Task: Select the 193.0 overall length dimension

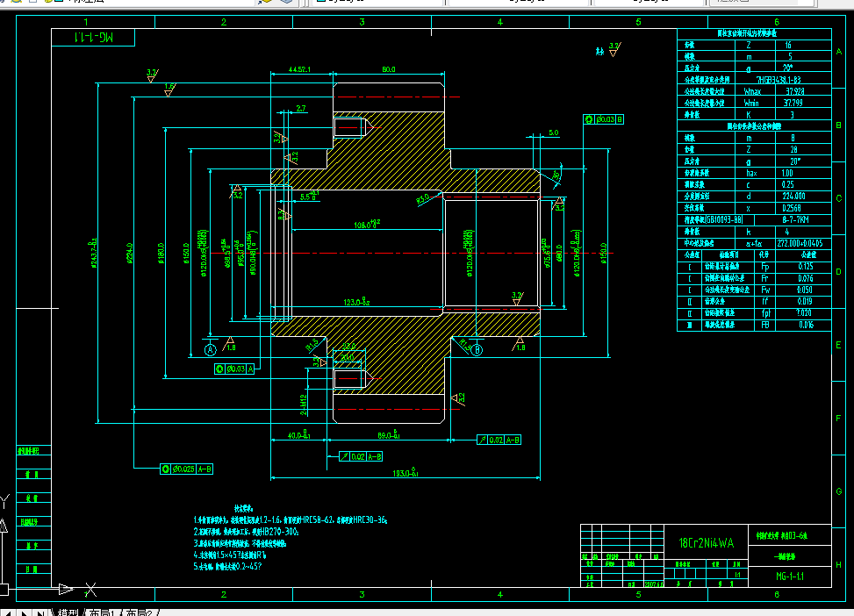Action: tap(405, 473)
